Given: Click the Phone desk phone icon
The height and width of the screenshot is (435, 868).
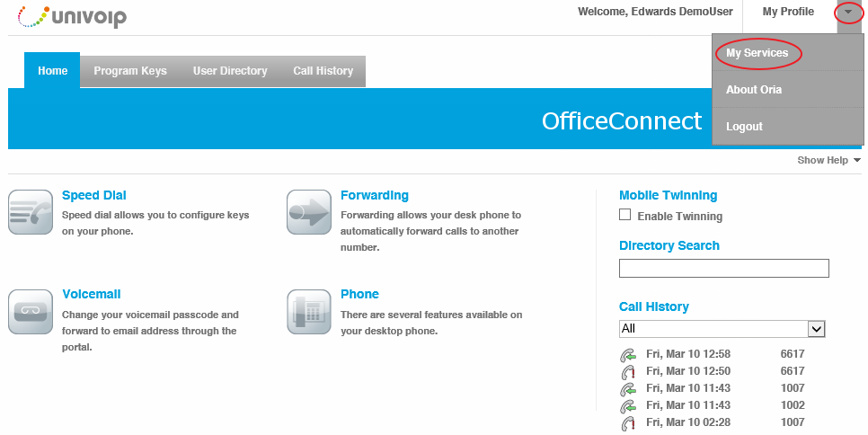Looking at the screenshot, I should pos(309,312).
